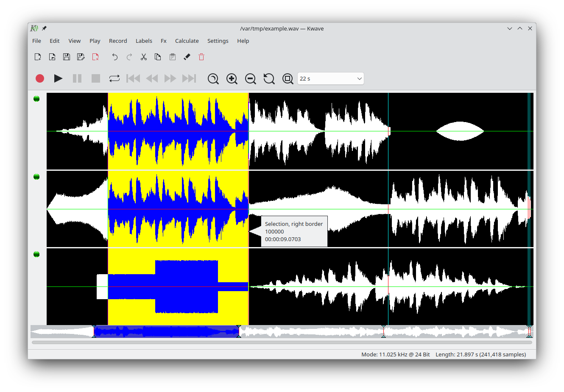Click the undo arrow icon
This screenshot has height=392, width=564.
[x=114, y=57]
